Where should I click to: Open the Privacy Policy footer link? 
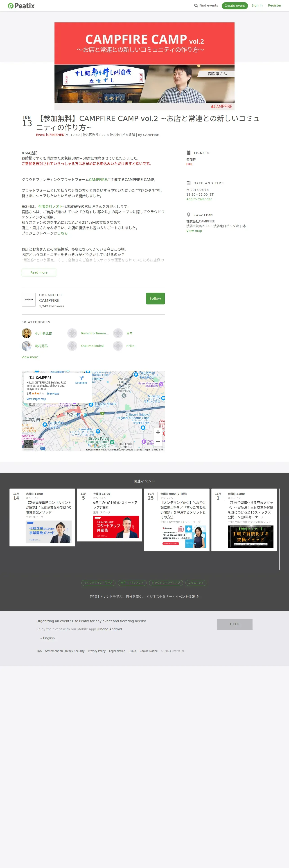tap(97, 651)
